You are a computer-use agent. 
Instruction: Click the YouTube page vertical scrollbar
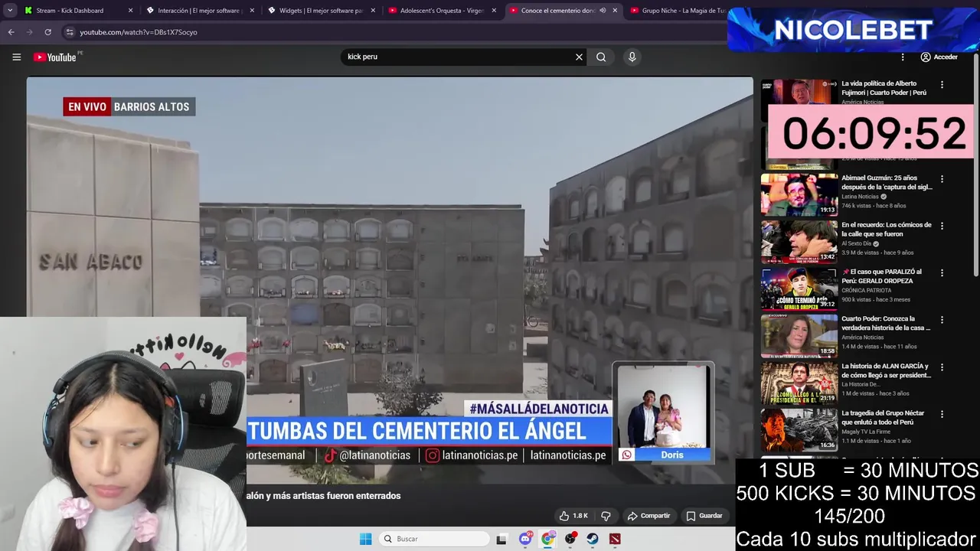(975, 165)
